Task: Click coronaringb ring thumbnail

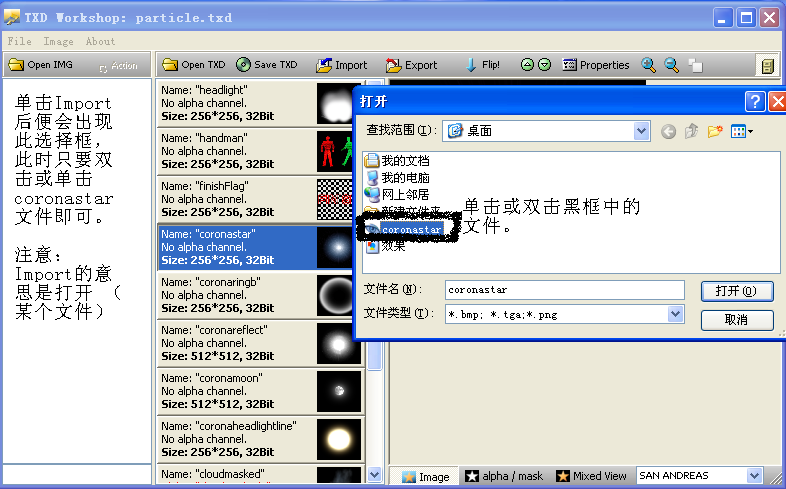Action: pos(335,295)
